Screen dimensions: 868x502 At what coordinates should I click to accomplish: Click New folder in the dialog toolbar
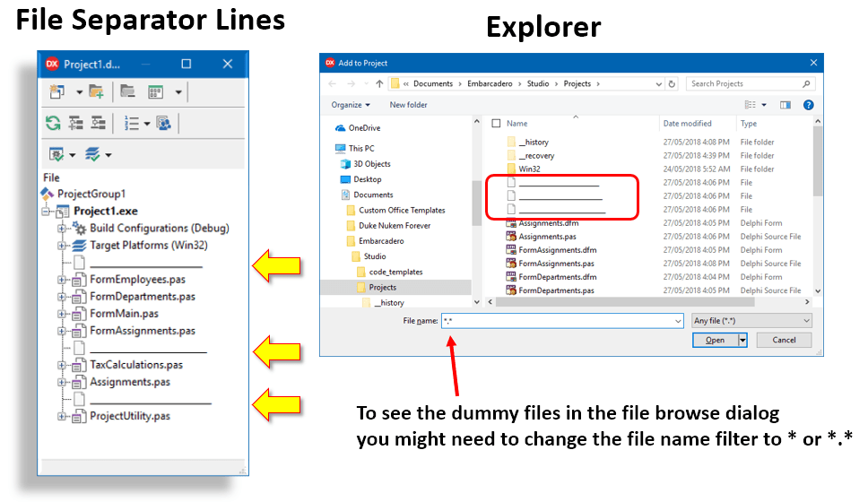click(x=408, y=105)
